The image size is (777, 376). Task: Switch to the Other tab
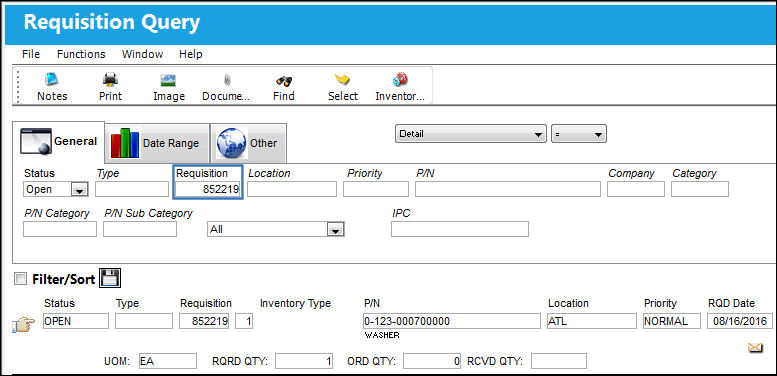pos(248,143)
